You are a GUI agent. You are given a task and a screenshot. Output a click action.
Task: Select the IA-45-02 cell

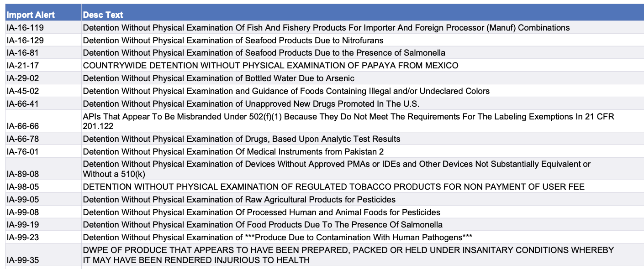tap(23, 91)
